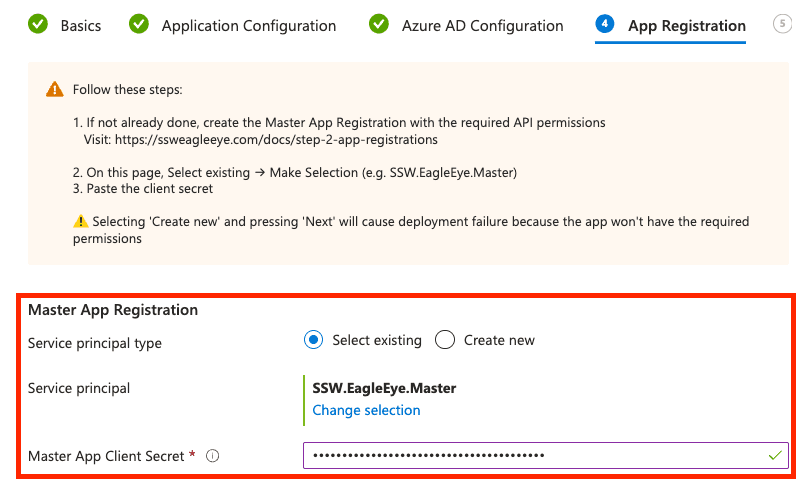Click the SSW.EagleEye.Master service principal name
The height and width of the screenshot is (483, 800).
(x=384, y=388)
